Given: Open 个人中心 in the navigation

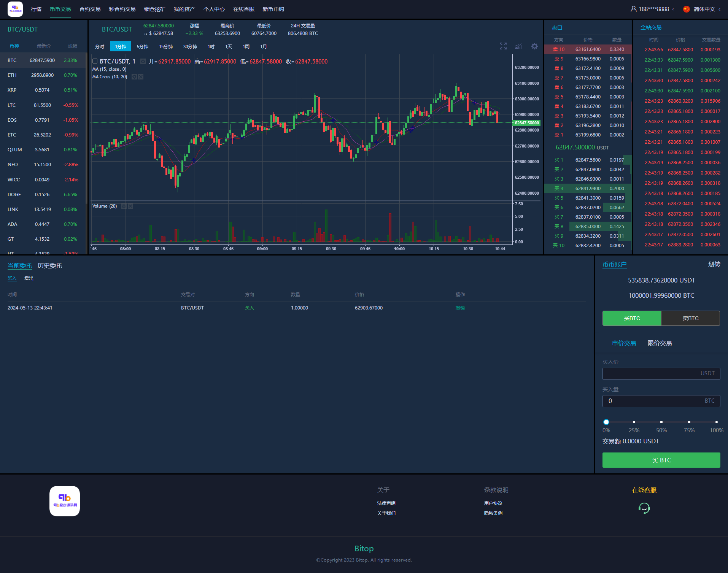Looking at the screenshot, I should pyautogui.click(x=214, y=9).
